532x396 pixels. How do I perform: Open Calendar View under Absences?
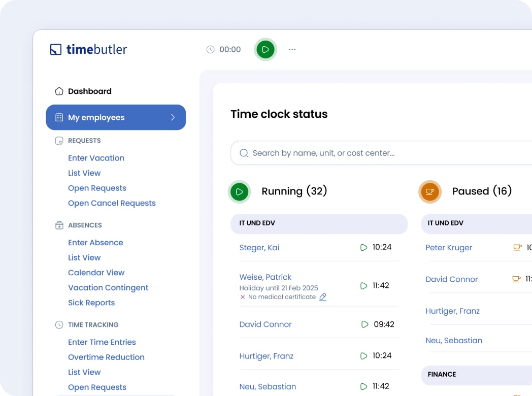[96, 273]
